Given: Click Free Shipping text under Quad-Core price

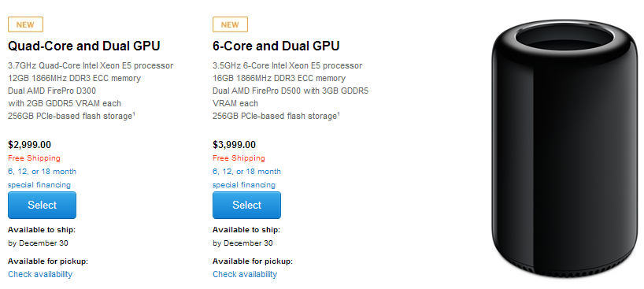Looking at the screenshot, I should tap(34, 158).
